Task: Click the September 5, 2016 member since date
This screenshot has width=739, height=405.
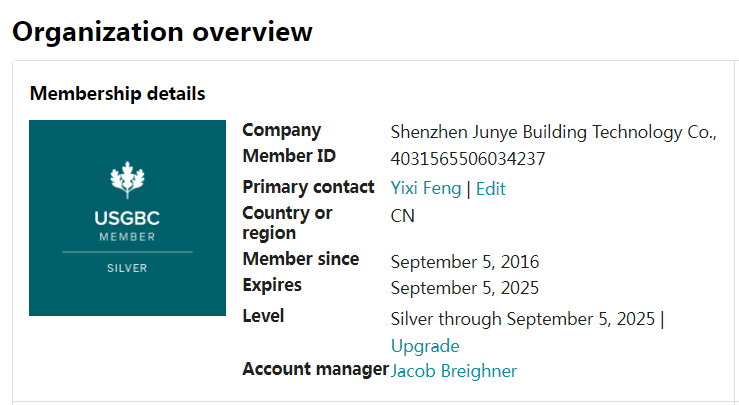Action: point(464,262)
